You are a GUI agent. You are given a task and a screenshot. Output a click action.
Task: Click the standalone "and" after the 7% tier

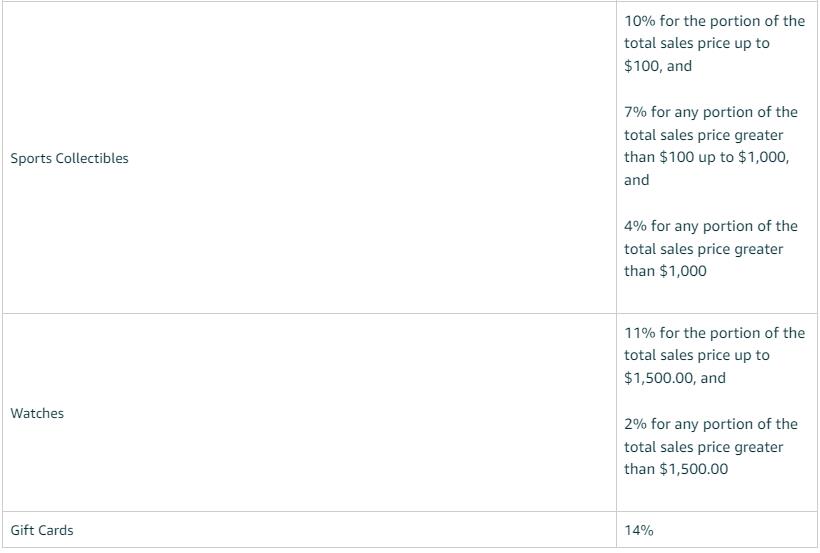[x=637, y=180]
